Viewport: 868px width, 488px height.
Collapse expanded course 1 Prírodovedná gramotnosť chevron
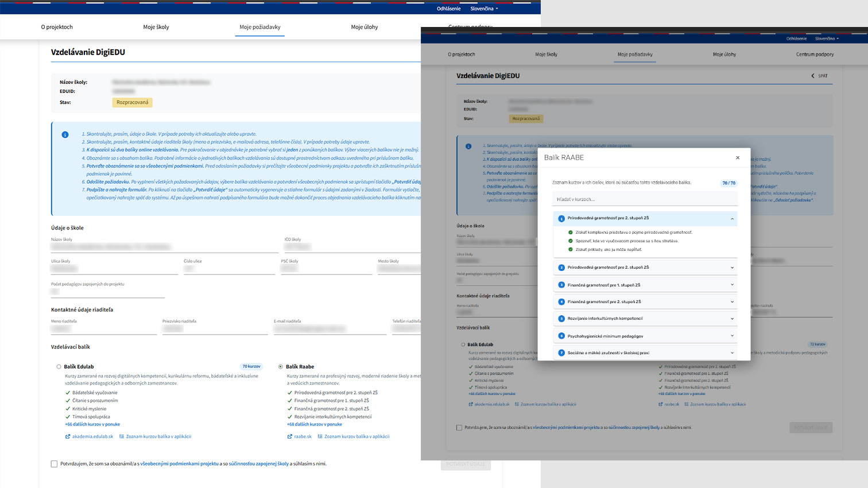[732, 219]
